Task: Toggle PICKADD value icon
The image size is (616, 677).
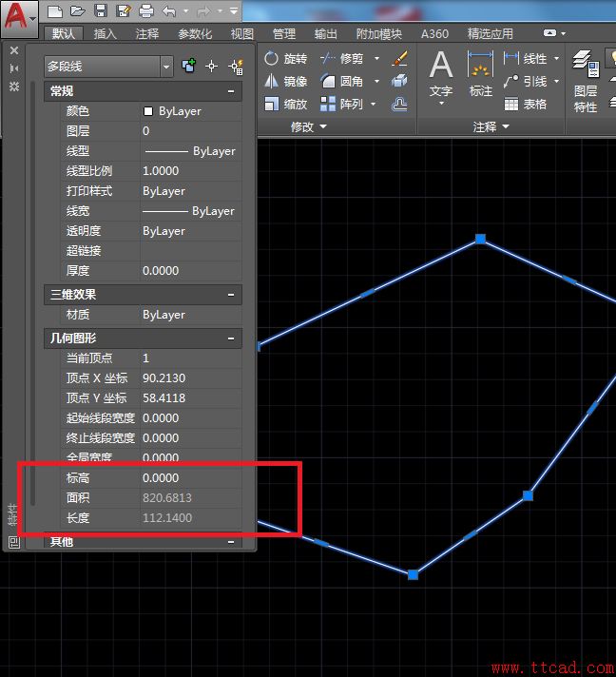Action: (x=188, y=66)
